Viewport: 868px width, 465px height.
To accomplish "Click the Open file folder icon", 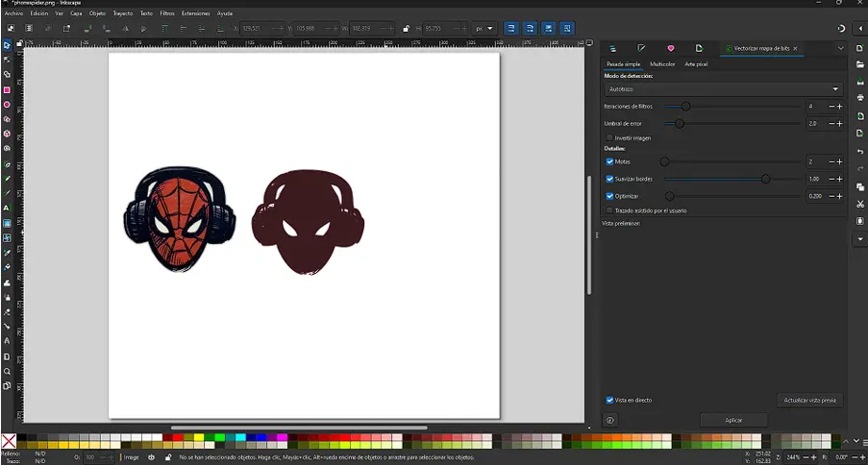I will (x=859, y=64).
